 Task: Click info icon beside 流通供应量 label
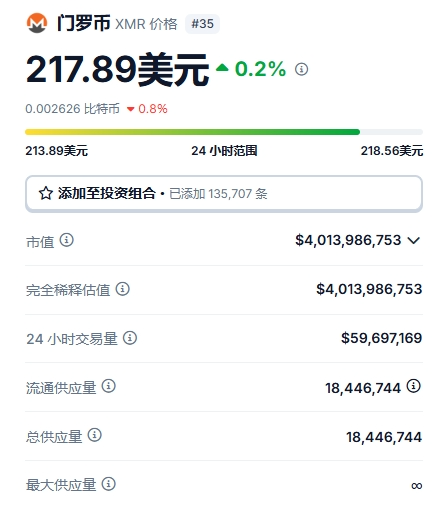click(x=108, y=386)
